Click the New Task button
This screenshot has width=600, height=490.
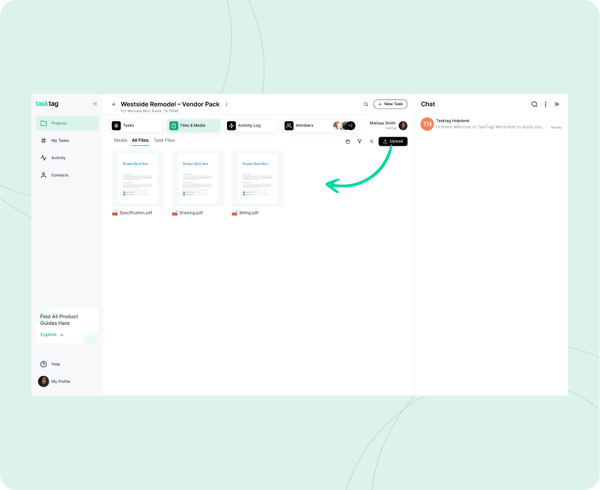(390, 104)
